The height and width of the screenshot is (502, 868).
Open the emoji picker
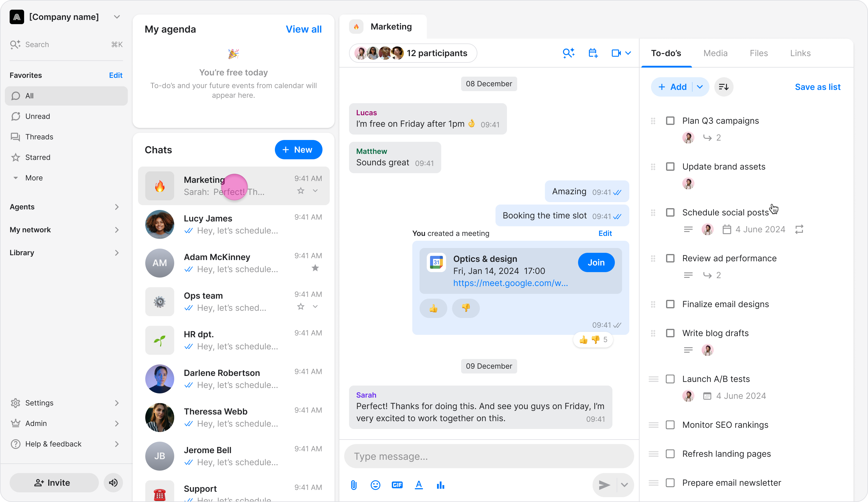pyautogui.click(x=376, y=485)
